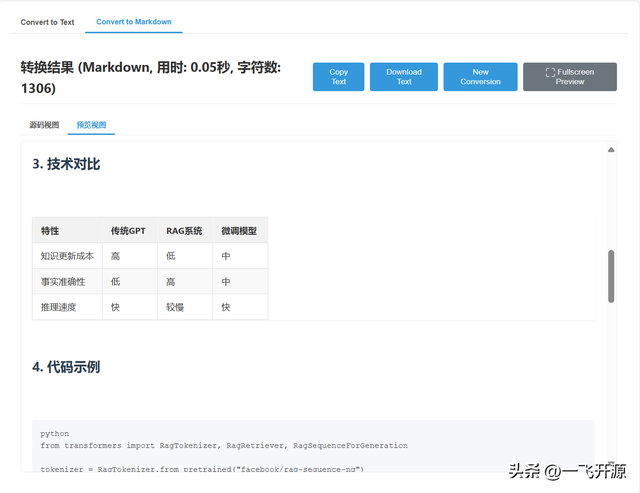The image size is (640, 493).
Task: Select the 4. 代码示例 heading
Action: click(66, 366)
